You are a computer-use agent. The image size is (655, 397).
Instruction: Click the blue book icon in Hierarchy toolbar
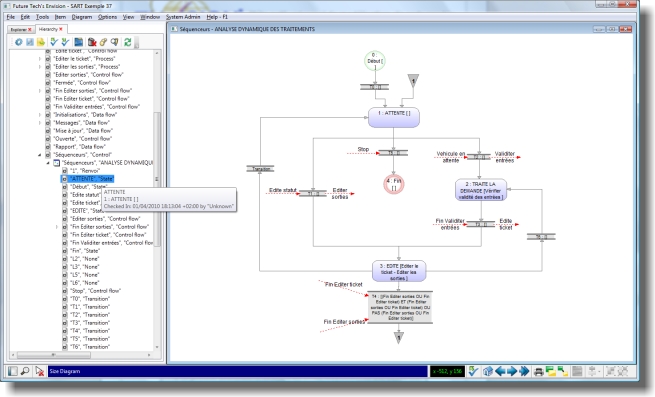(79, 42)
